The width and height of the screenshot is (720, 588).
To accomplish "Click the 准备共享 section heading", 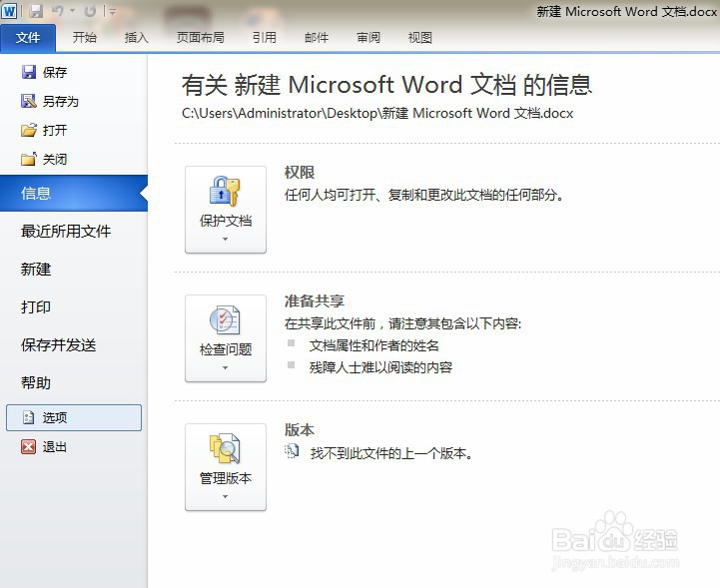I will click(x=315, y=301).
